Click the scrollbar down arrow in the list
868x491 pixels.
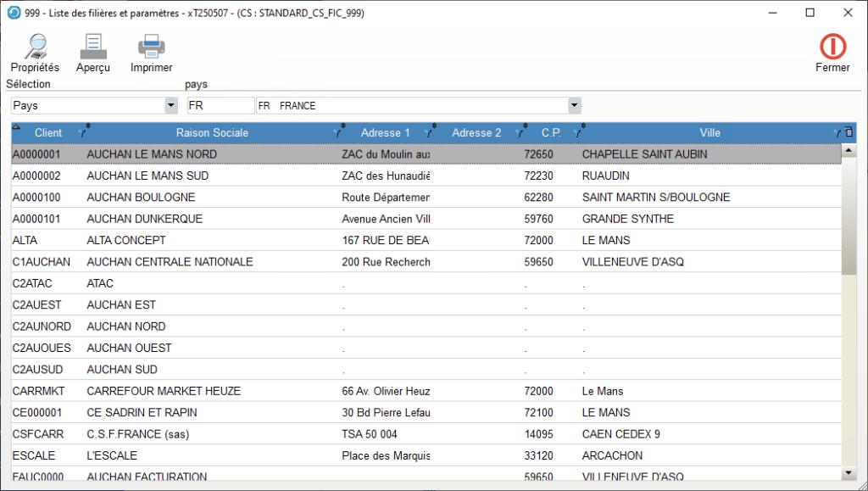click(x=849, y=472)
